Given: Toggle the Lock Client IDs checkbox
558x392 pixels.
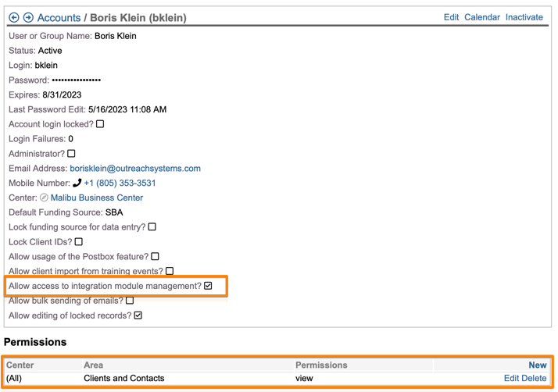Looking at the screenshot, I should click(x=78, y=242).
